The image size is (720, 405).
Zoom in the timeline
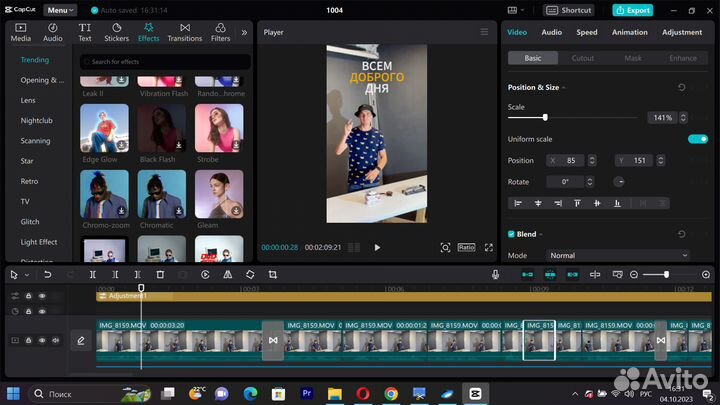706,275
